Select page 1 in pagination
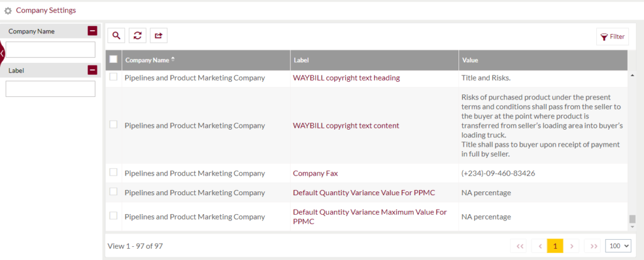Image resolution: width=644 pixels, height=260 pixels. 555,246
